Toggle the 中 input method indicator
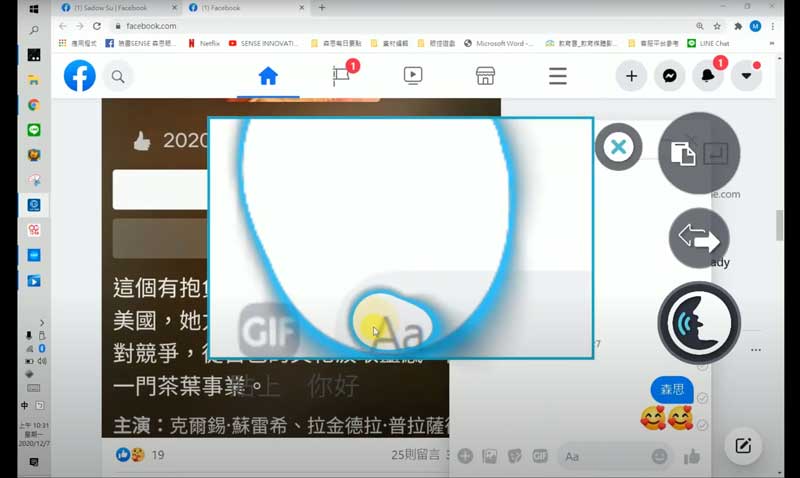 point(24,406)
